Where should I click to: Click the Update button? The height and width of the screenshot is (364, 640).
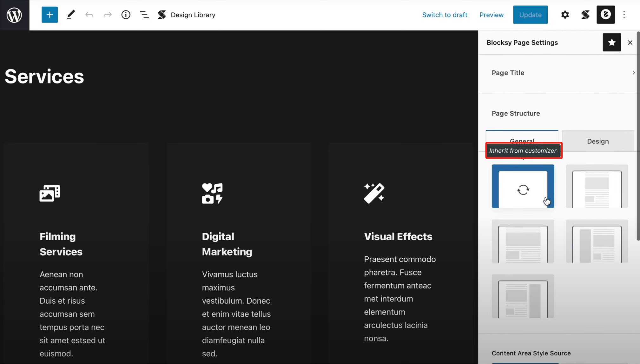[x=530, y=15]
